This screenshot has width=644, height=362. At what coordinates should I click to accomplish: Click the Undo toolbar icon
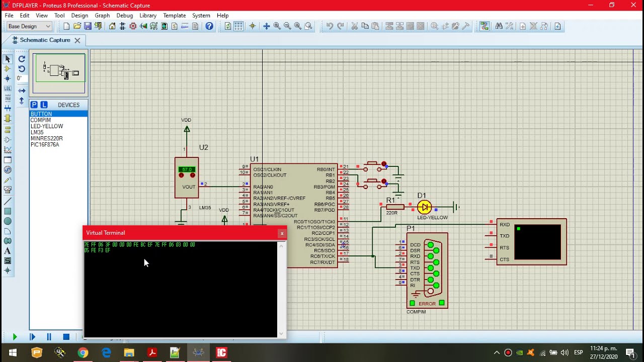(x=330, y=26)
